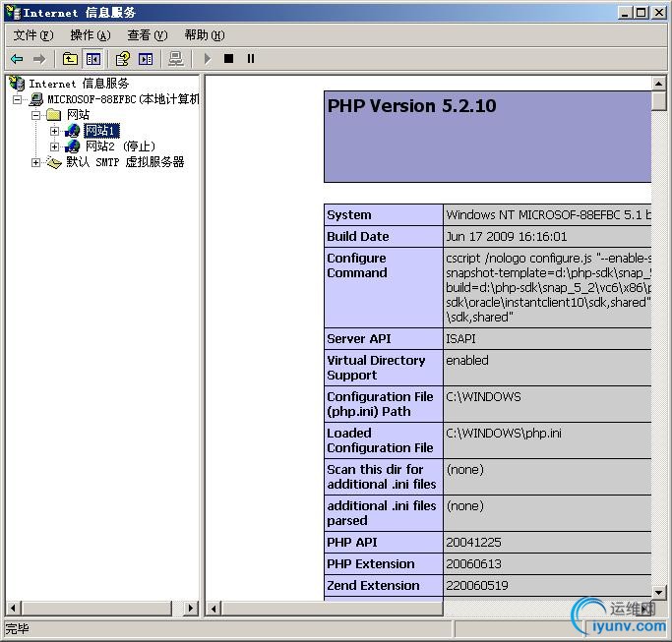Click the content pane horizontal scrollbar thumb
Screen dimensions: 672x642
(x=333, y=609)
